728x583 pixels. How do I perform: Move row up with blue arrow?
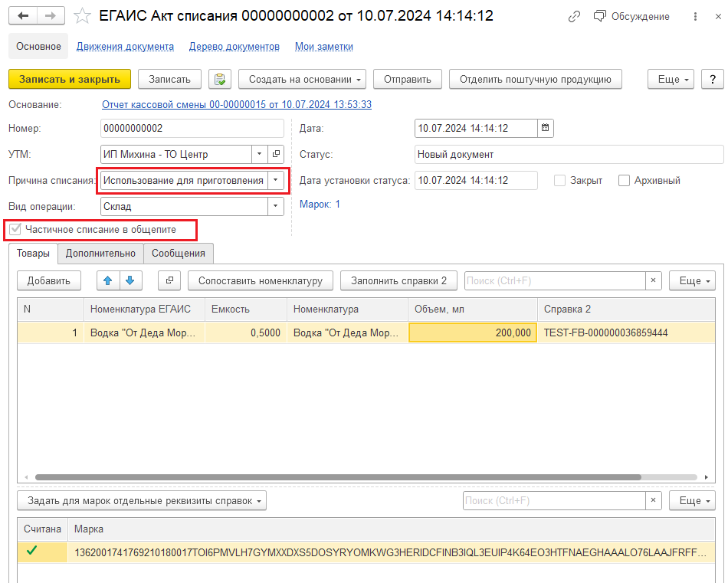(x=107, y=280)
